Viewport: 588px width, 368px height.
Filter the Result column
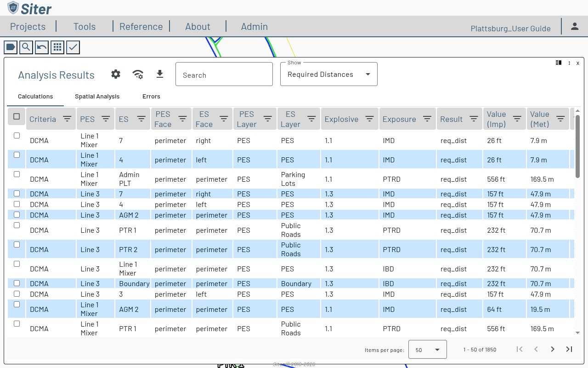tap(474, 119)
